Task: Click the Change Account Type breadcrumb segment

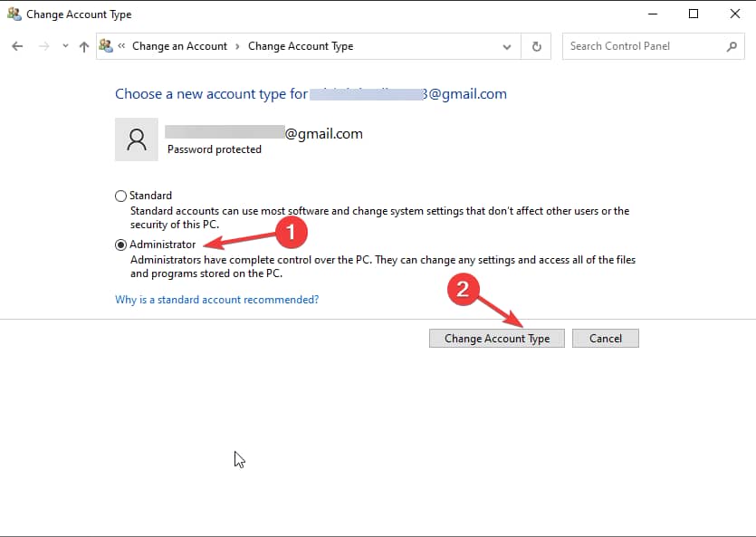Action: [x=301, y=46]
